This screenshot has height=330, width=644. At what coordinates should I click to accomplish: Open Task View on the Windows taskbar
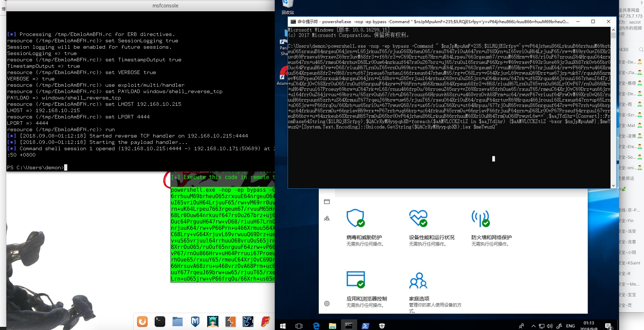(299, 326)
